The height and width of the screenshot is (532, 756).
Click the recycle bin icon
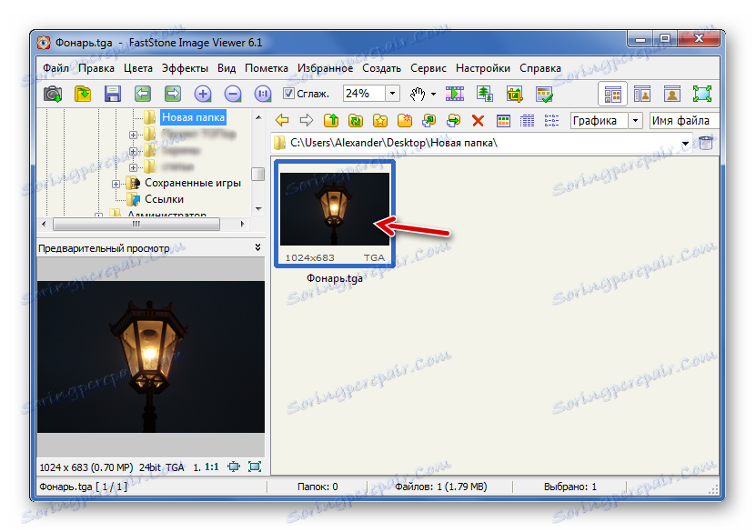(706, 143)
